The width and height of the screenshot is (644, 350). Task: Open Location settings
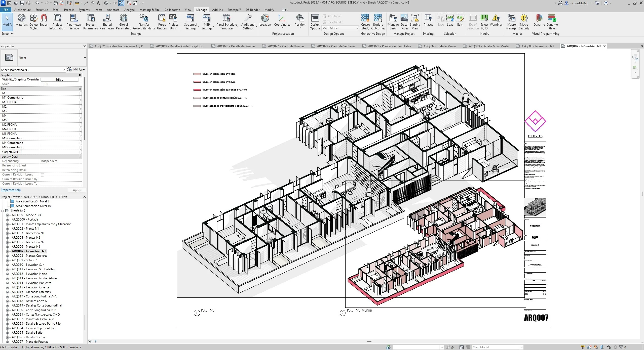tap(265, 20)
